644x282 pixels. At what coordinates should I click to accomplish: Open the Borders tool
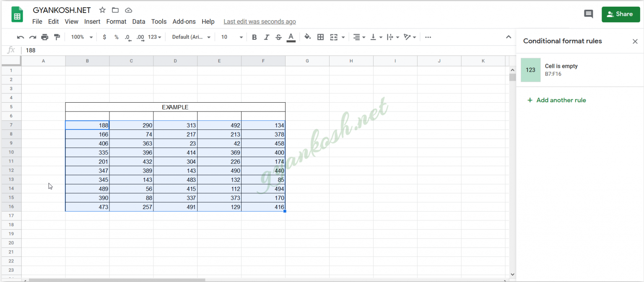(320, 37)
